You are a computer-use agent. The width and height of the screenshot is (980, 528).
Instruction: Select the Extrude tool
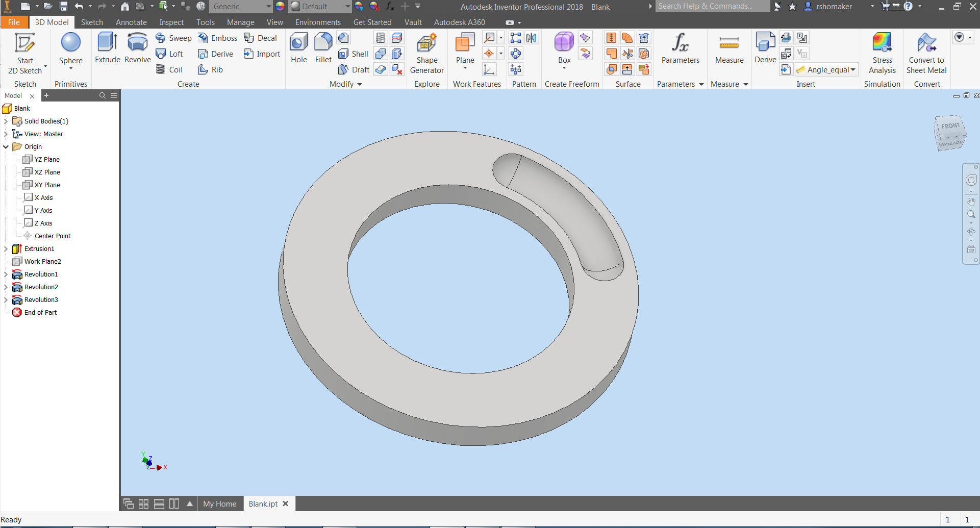[x=108, y=48]
